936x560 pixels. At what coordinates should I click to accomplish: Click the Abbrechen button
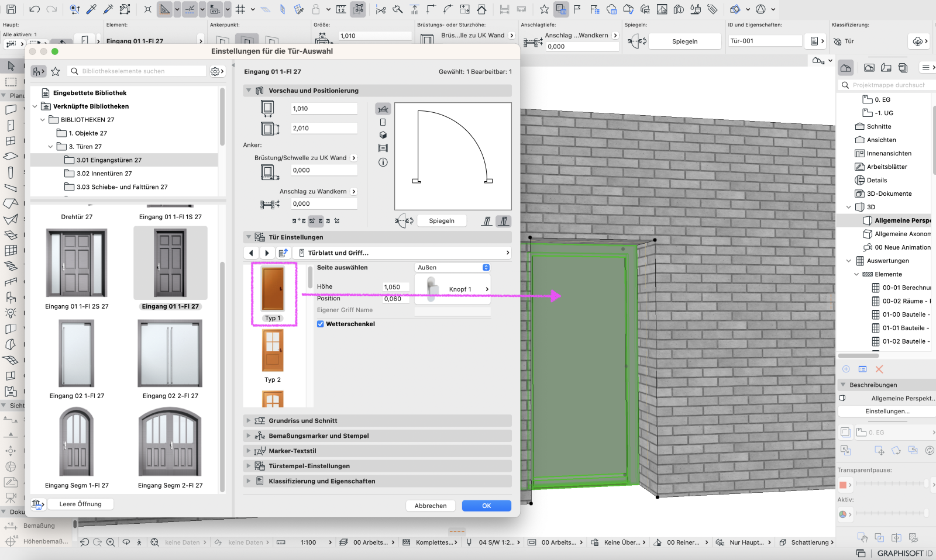tap(431, 506)
